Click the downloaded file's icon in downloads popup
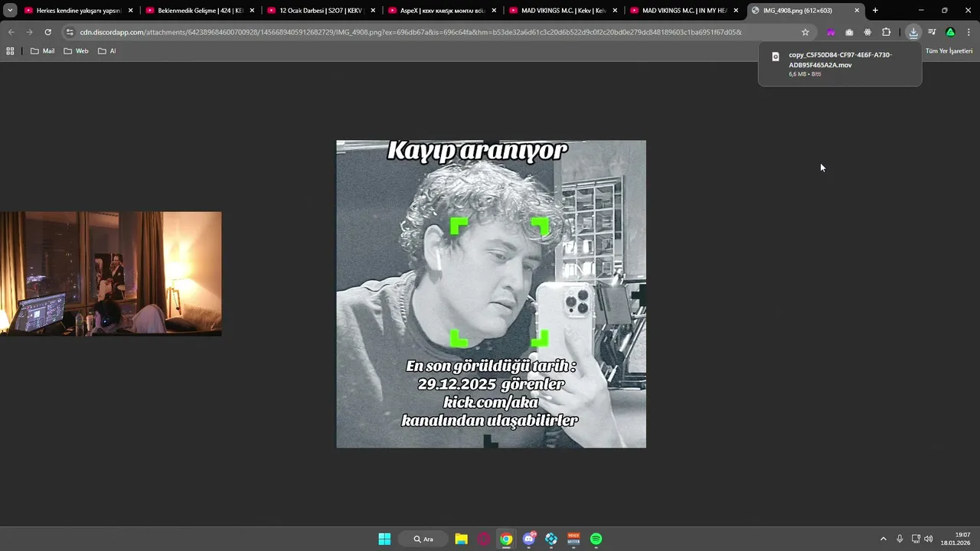Screen dimensions: 980x551 [775, 57]
